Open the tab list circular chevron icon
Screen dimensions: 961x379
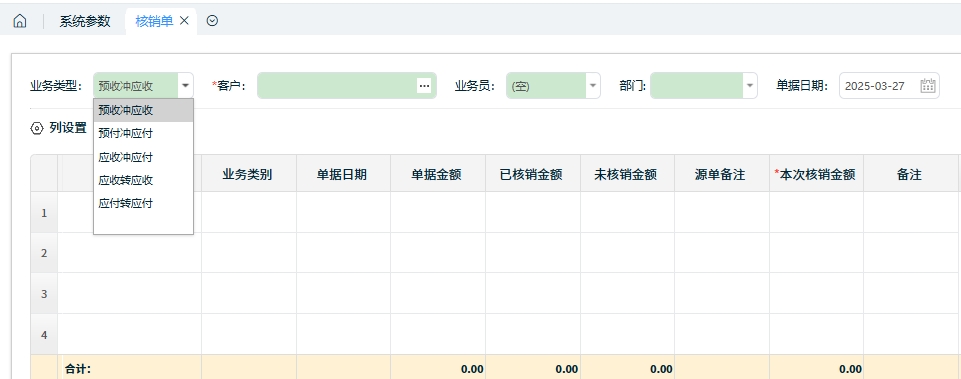click(212, 21)
